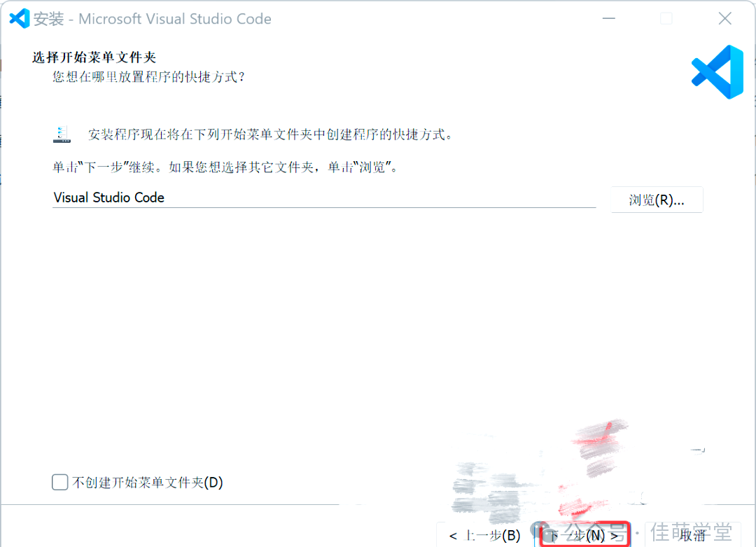
Task: Click the 您想在哪里放置程序的快捷方式 subtitle
Action: (x=149, y=77)
